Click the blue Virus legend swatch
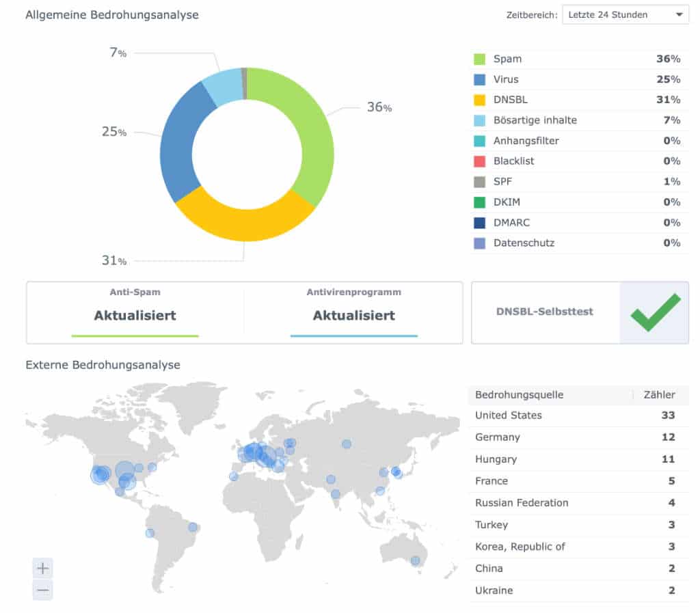This screenshot has width=700, height=613. (x=479, y=79)
